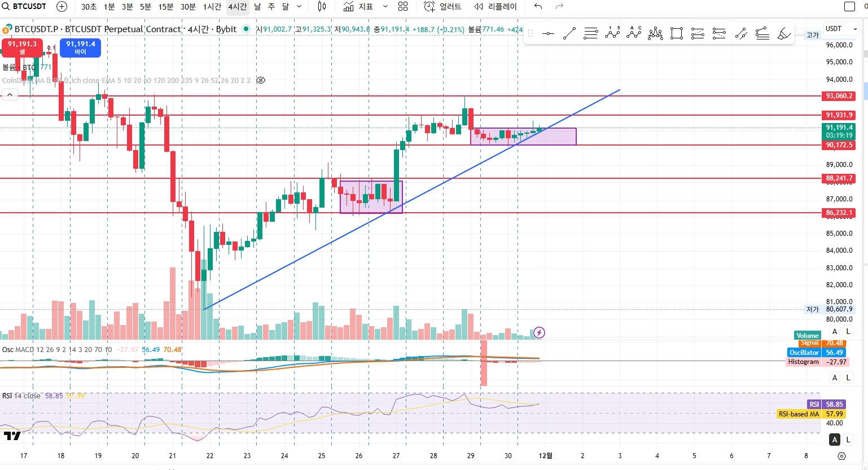Click the square window icon at top right
This screenshot has height=470, width=868.
pyautogui.click(x=849, y=7)
